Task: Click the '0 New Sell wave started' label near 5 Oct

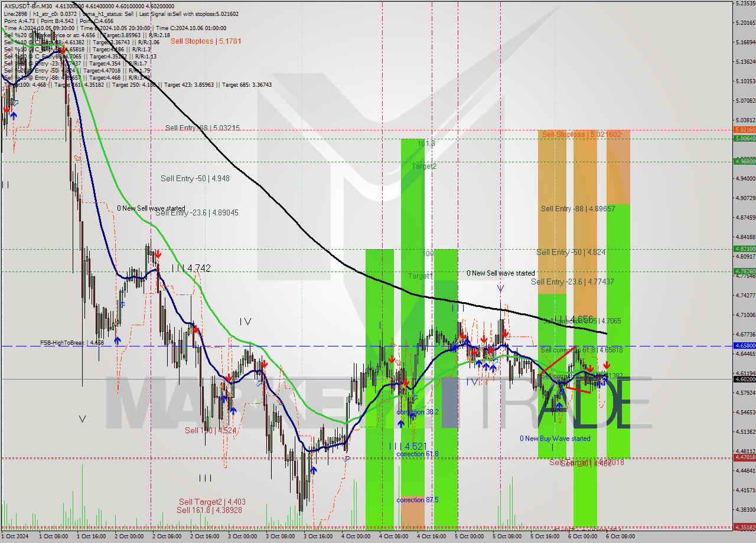Action: 500,273
